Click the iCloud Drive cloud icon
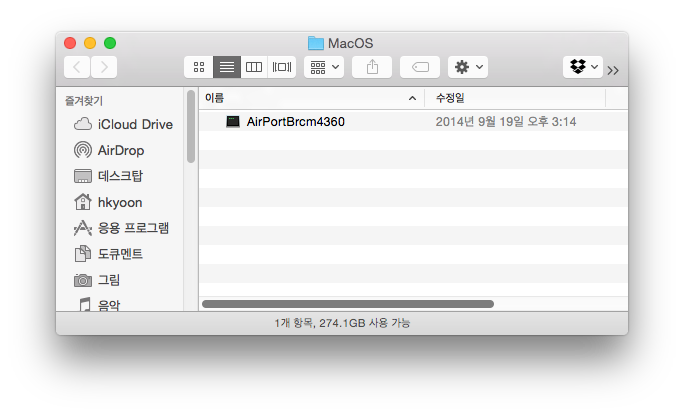The width and height of the screenshot is (684, 415). [x=83, y=124]
